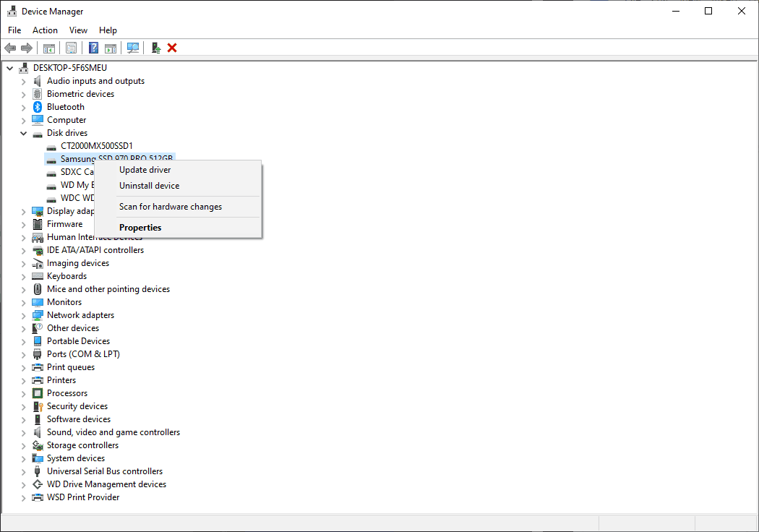Click the Show/Hide Action Pane toolbar icon
Image resolution: width=759 pixels, height=532 pixels.
click(111, 48)
